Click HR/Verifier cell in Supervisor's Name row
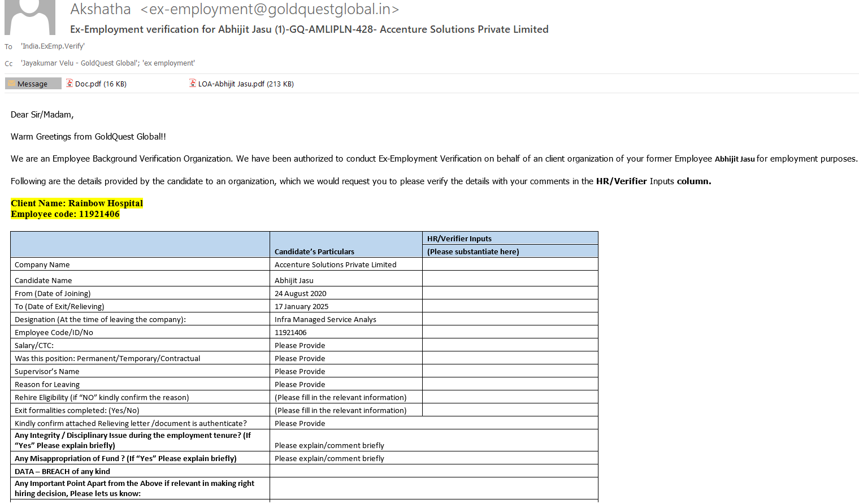This screenshot has width=859, height=504. point(510,371)
